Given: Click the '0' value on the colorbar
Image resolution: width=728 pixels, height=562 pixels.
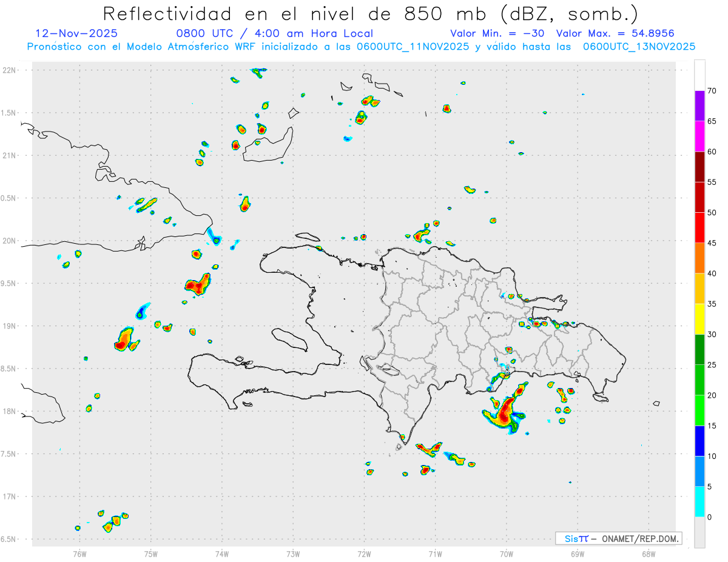Looking at the screenshot, I should 710,517.
